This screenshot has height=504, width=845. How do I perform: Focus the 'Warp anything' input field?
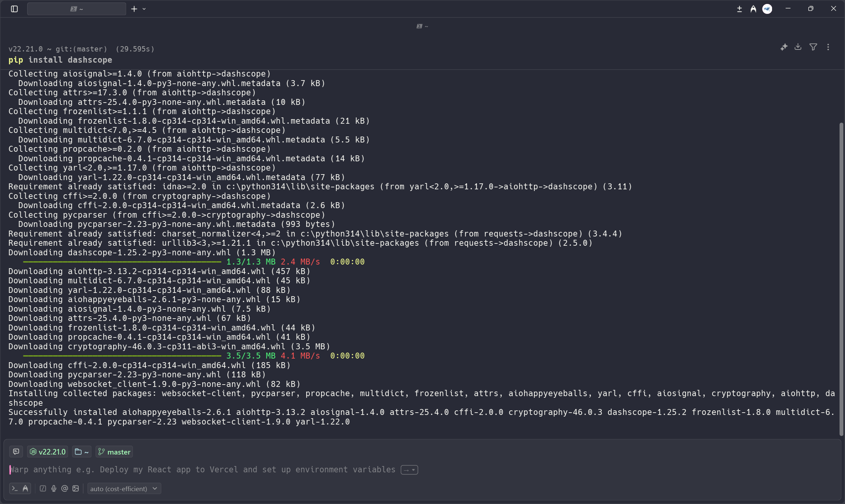pos(202,469)
